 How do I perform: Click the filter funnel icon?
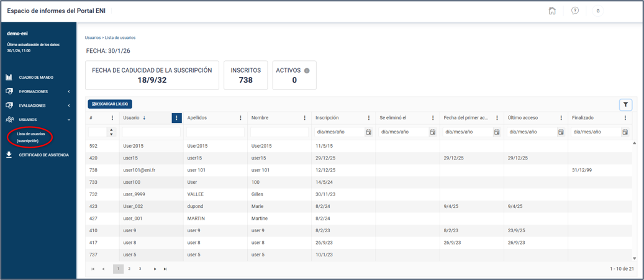click(625, 105)
